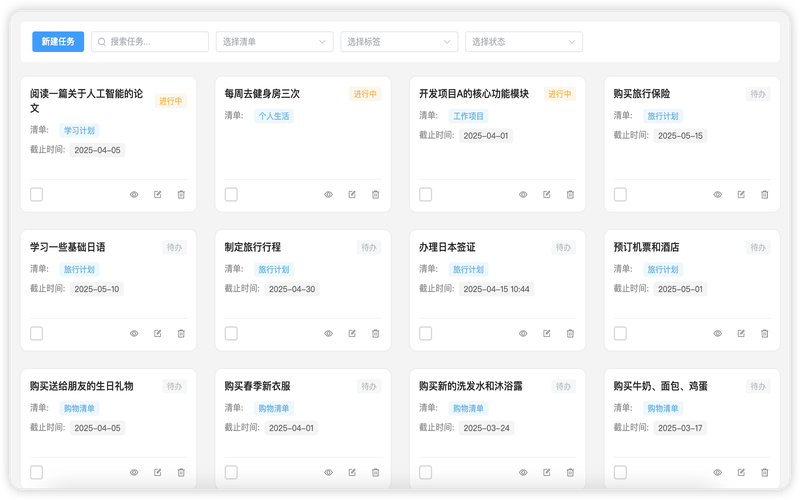
Task: Check off 购买旅行保险 task
Action: click(620, 194)
